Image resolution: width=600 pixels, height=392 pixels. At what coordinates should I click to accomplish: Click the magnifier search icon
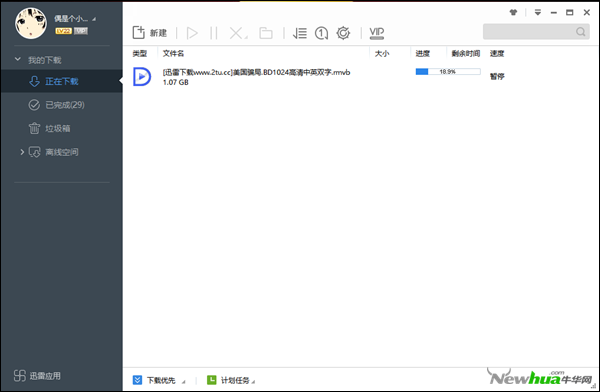[581, 31]
